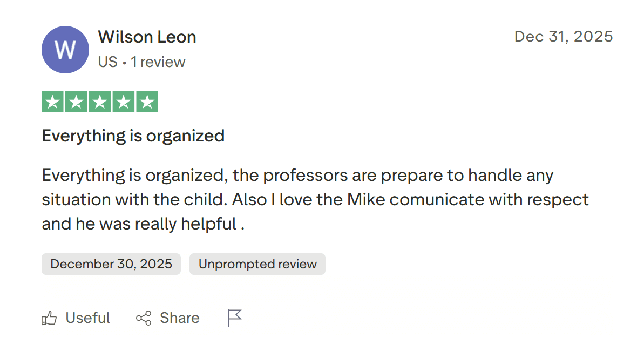
Task: Open Wilson Leon's profile name
Action: 147,37
